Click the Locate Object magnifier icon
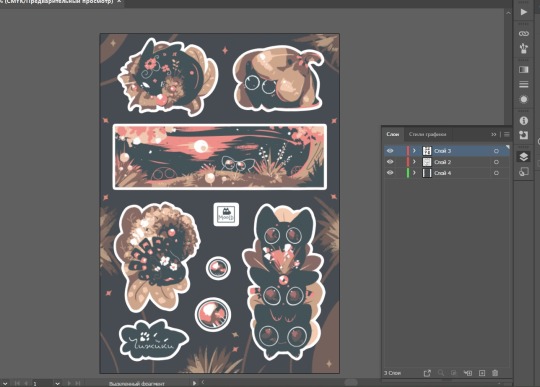 [440, 373]
